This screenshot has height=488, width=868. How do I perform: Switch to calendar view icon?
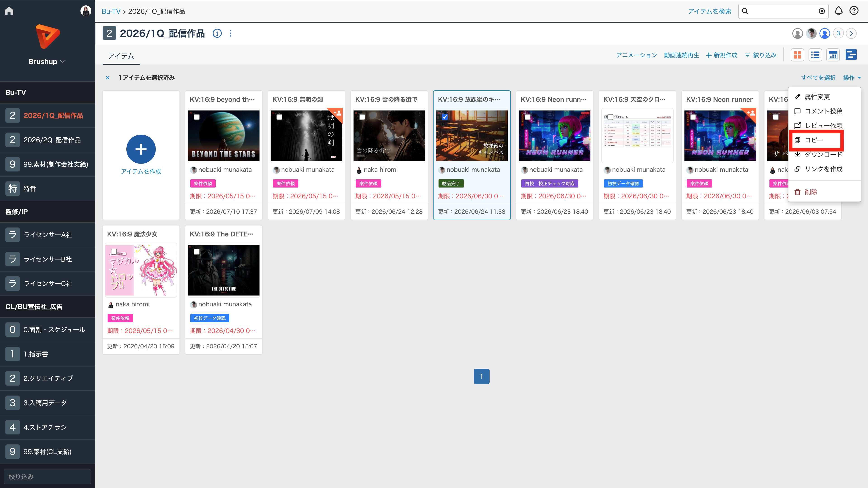pos(833,55)
